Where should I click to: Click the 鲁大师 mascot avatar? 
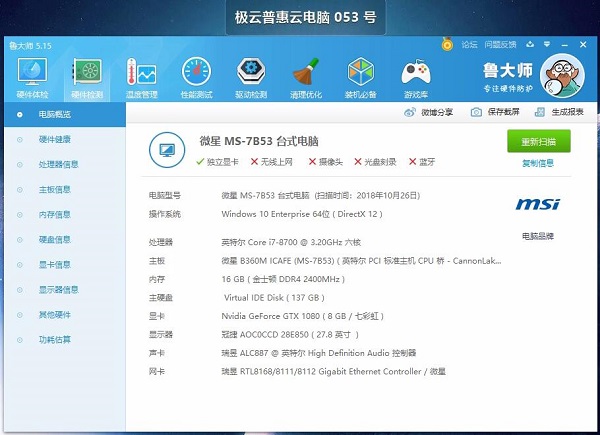pos(561,76)
